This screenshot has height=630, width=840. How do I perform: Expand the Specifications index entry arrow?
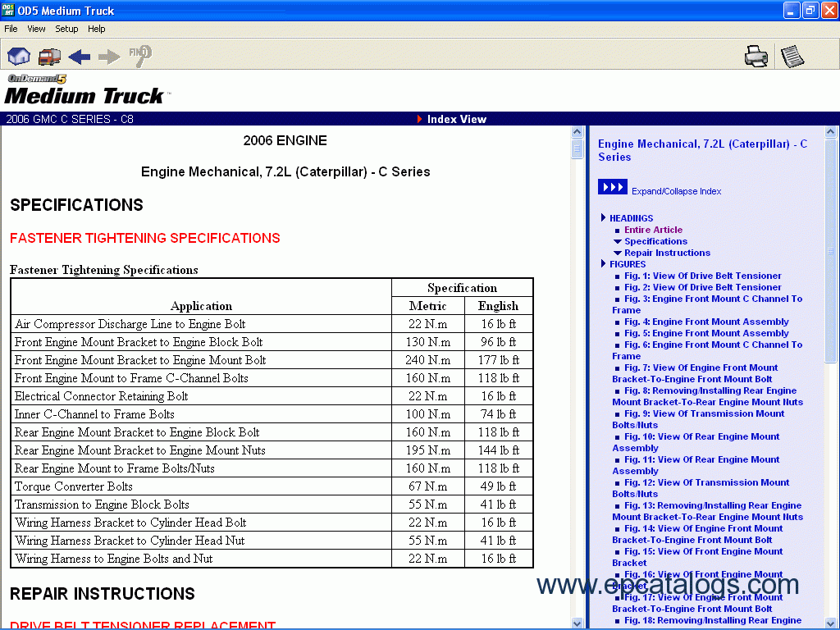(x=618, y=241)
